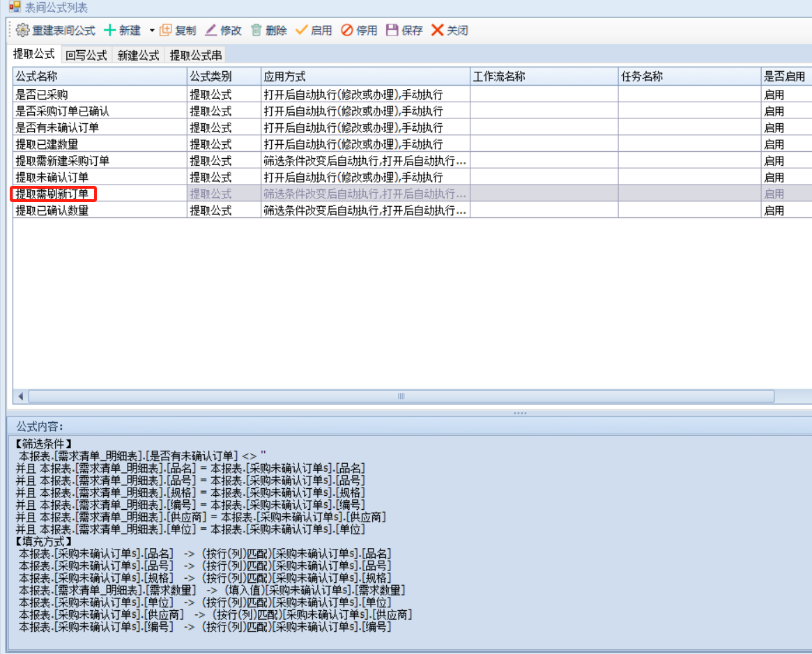Click the 是否启用 column header
The width and height of the screenshot is (812, 654).
pos(785,77)
